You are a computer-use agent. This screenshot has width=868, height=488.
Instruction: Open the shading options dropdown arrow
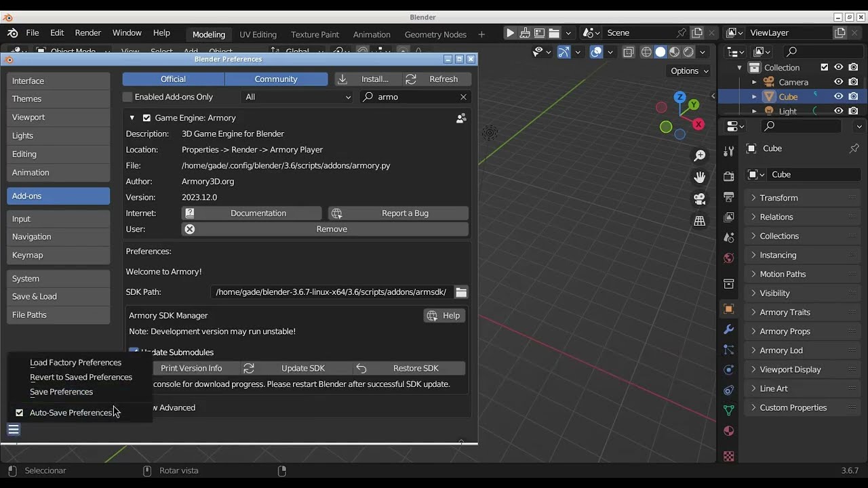[x=703, y=52]
